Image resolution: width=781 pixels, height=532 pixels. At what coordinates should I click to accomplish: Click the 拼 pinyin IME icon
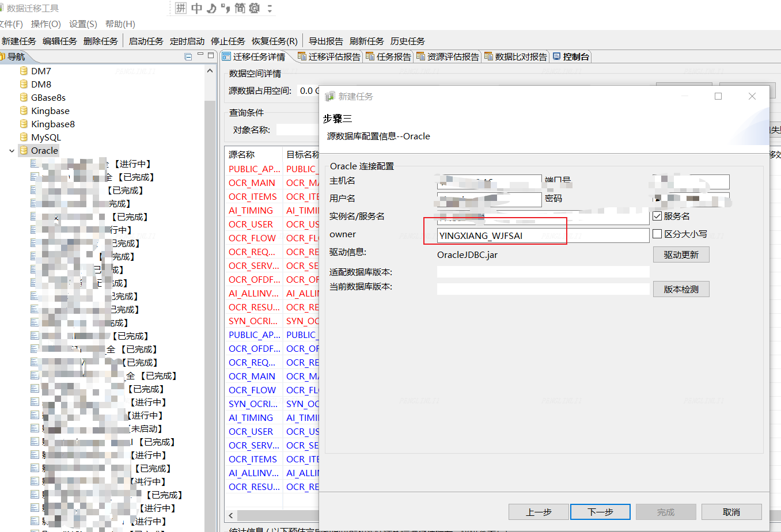pos(180,8)
